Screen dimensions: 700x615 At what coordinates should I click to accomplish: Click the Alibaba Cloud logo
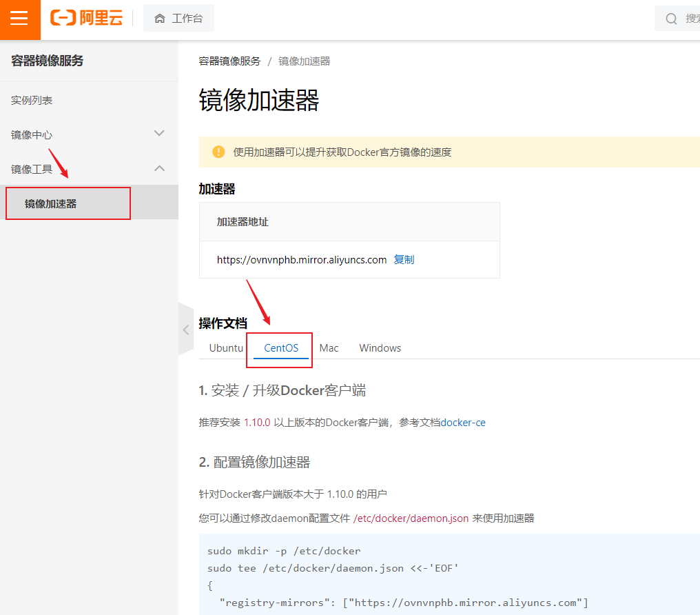pyautogui.click(x=87, y=19)
